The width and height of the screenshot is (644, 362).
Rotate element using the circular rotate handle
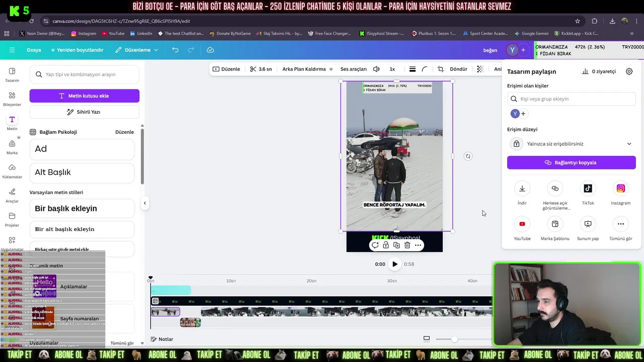pyautogui.click(x=468, y=156)
